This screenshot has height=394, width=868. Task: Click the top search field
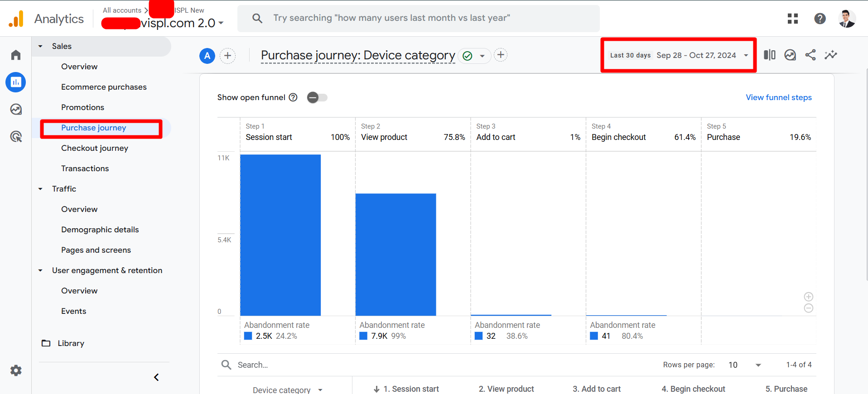[x=418, y=18]
